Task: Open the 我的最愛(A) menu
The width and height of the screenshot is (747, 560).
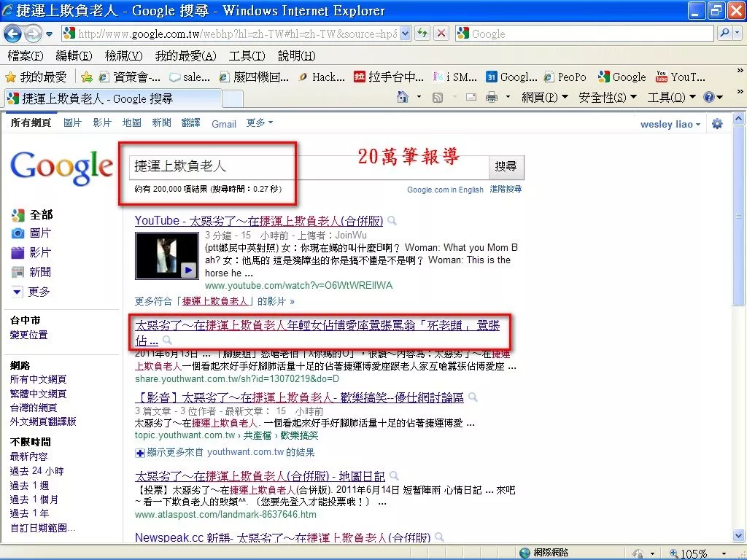Action: click(186, 55)
